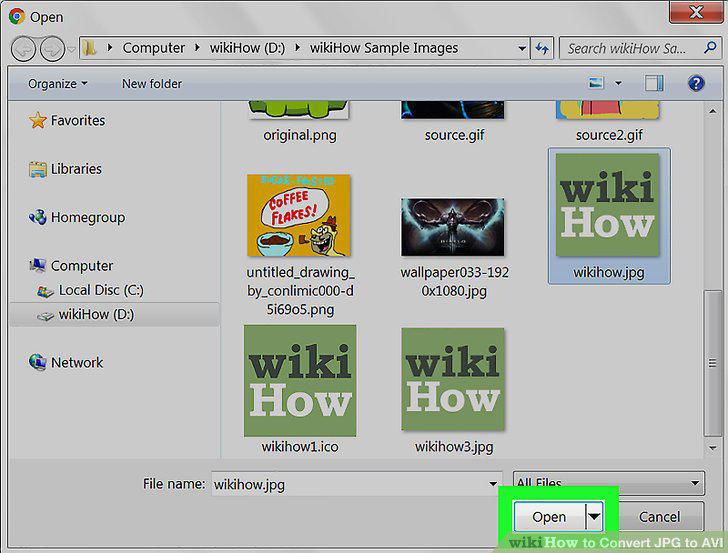Screen dimensions: 728x553
Task: Expand the arrow after Computer breadcrumb
Action: (x=197, y=48)
